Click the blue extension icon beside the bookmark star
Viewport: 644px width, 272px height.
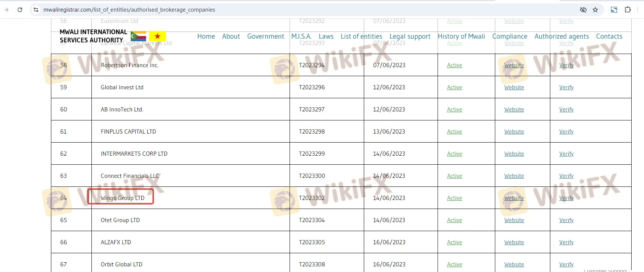[x=614, y=10]
